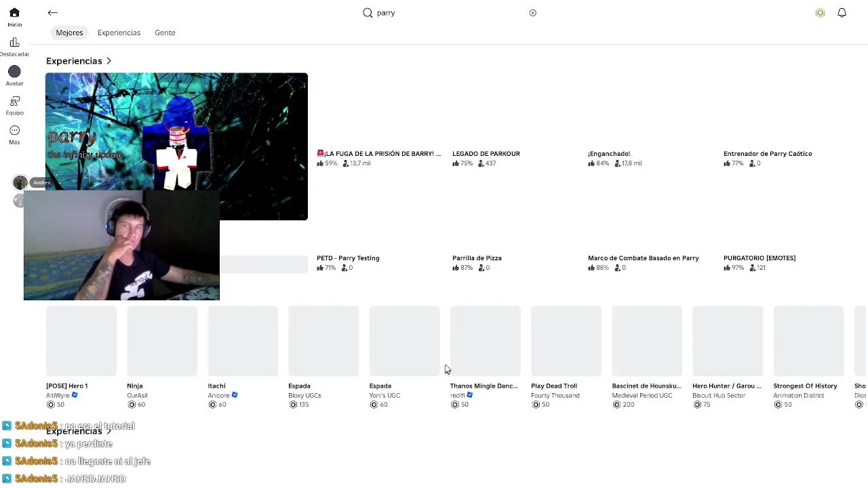868x488 pixels.
Task: Open Thanos Mingle Dance item
Action: point(486,341)
